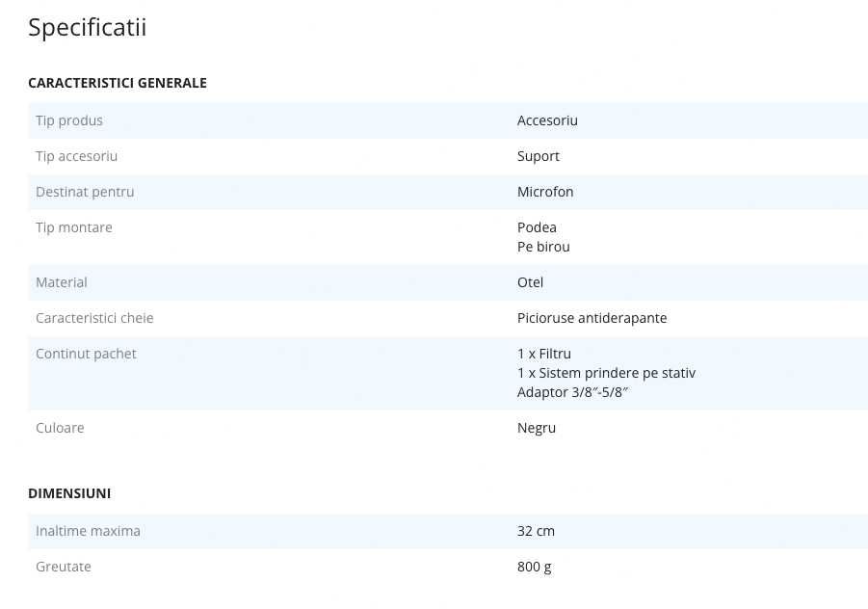Click the 800 g weight value
Viewport: 868px width, 609px height.
[535, 567]
